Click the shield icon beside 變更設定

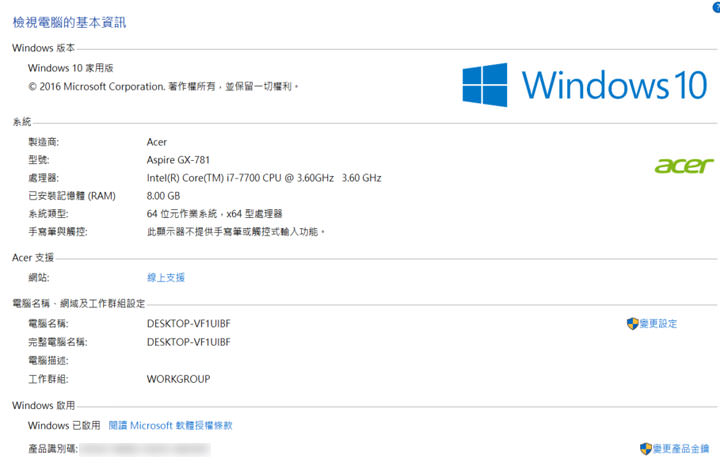coord(633,324)
